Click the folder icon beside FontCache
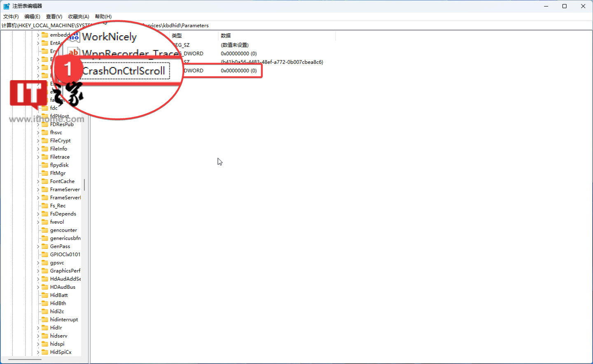Screen dimensions: 593x364 coord(45,181)
